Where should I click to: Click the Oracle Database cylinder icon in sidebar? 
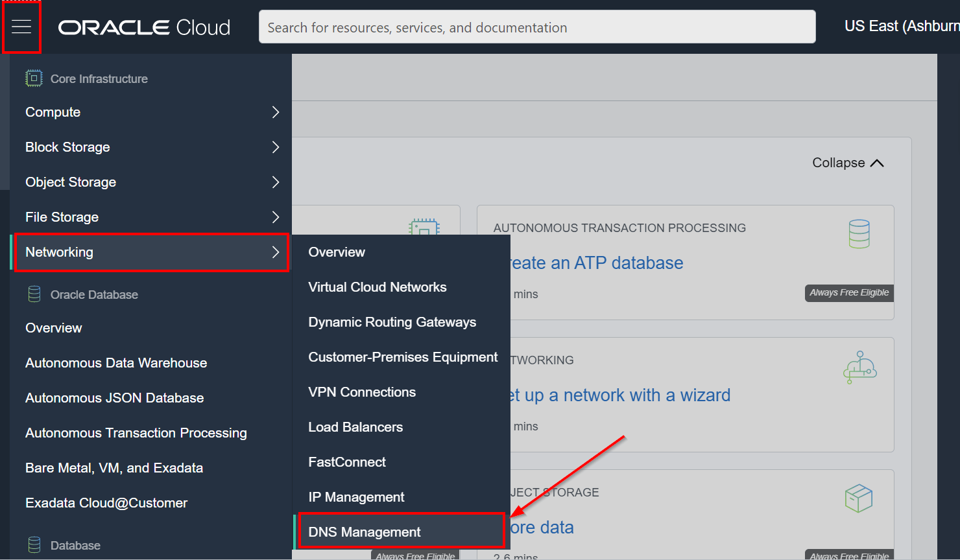point(33,294)
